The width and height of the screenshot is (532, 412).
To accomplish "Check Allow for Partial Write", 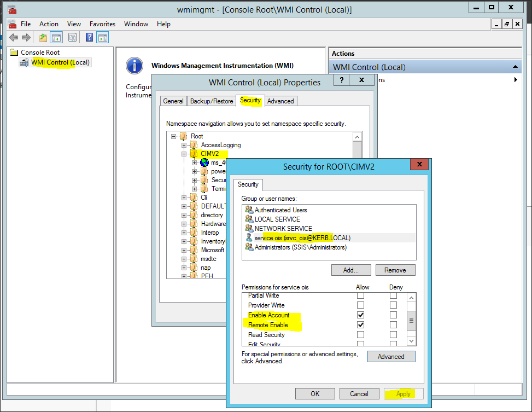I will (360, 295).
